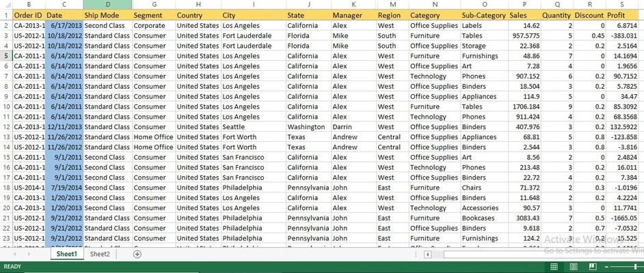Select the row 5 header
The width and height of the screenshot is (644, 273).
(x=5, y=56)
